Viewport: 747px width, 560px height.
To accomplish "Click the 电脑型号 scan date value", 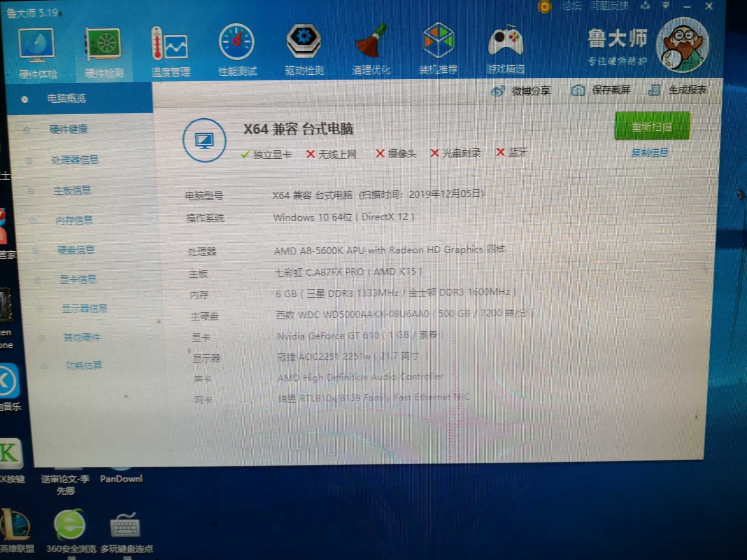I will pyautogui.click(x=378, y=194).
